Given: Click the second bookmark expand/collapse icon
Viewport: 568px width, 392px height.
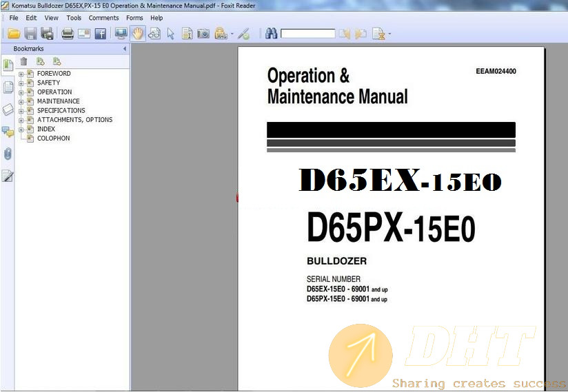Looking at the screenshot, I should point(57,61).
